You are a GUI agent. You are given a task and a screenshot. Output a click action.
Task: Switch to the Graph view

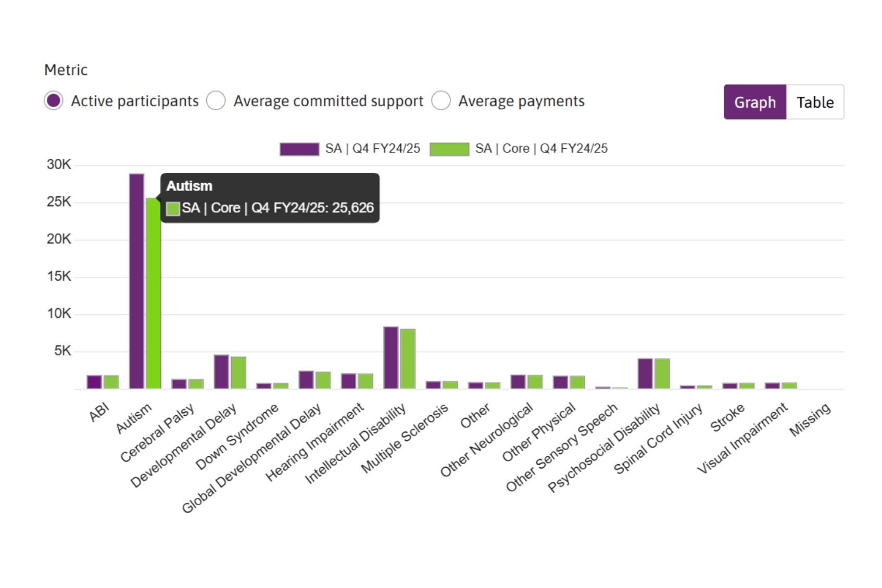point(754,102)
